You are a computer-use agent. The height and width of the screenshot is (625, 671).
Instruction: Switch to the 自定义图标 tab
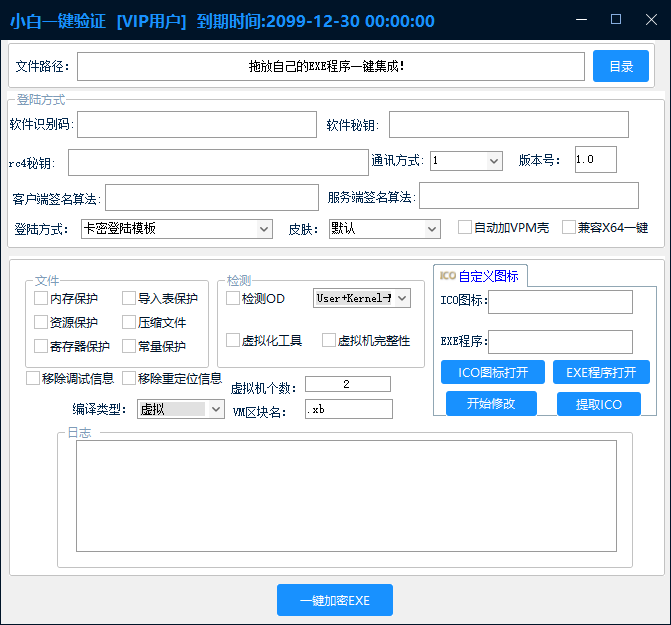click(x=480, y=276)
